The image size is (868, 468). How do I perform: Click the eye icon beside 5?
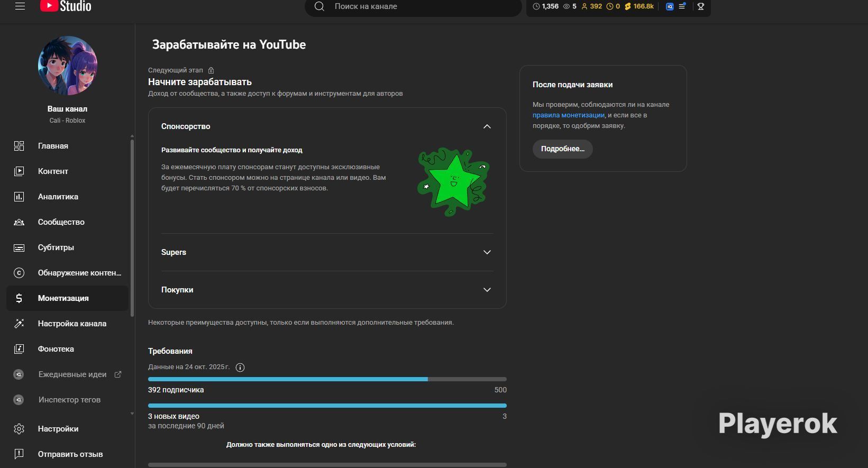point(567,6)
